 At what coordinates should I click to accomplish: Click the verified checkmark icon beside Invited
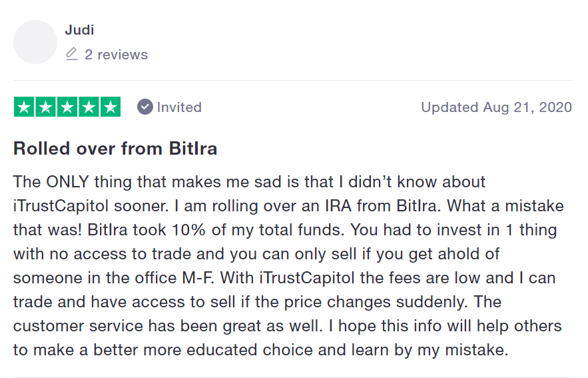[145, 107]
